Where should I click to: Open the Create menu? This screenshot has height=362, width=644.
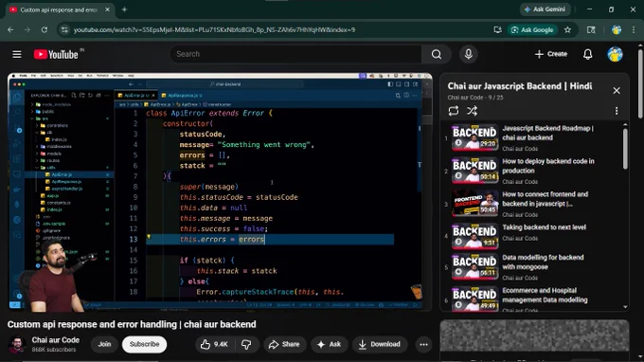click(x=551, y=54)
